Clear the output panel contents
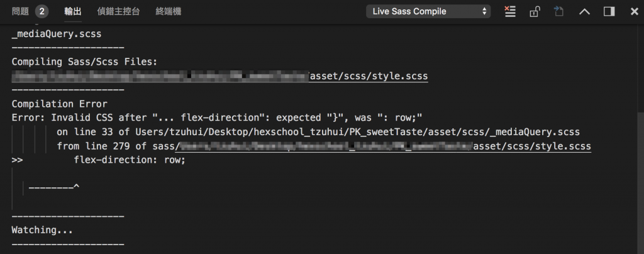Viewport: 644px width, 254px height. click(509, 11)
